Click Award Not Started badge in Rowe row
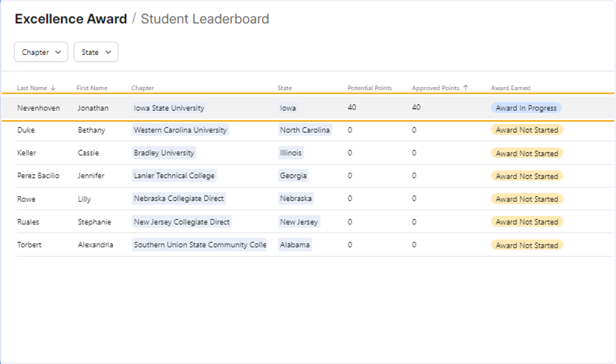The width and height of the screenshot is (616, 364). (527, 199)
